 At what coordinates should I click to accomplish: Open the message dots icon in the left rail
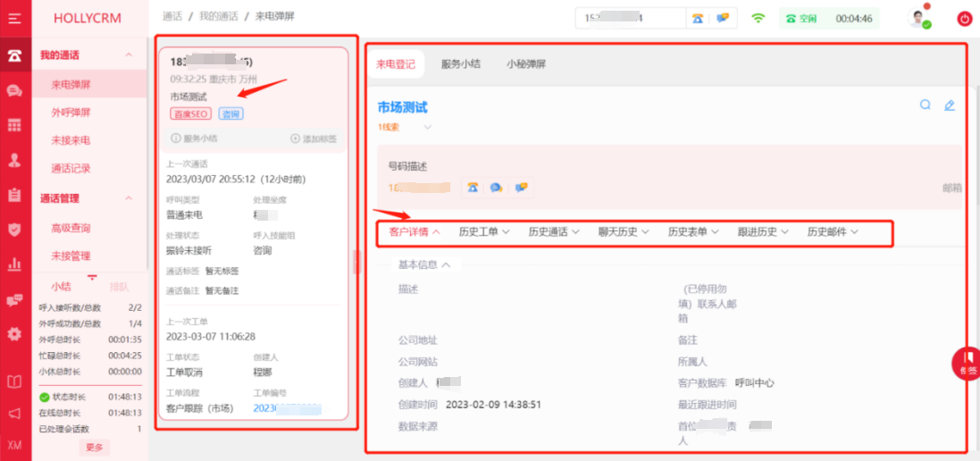[x=15, y=300]
